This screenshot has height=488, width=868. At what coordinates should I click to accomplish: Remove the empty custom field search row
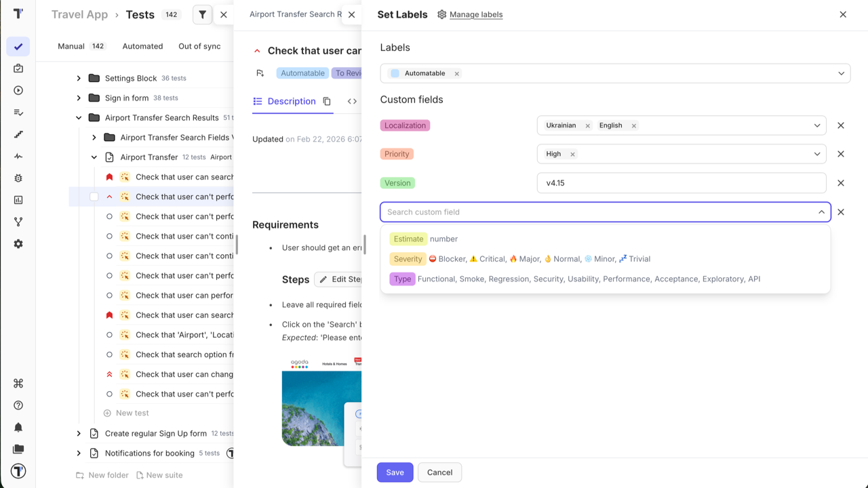click(x=841, y=212)
